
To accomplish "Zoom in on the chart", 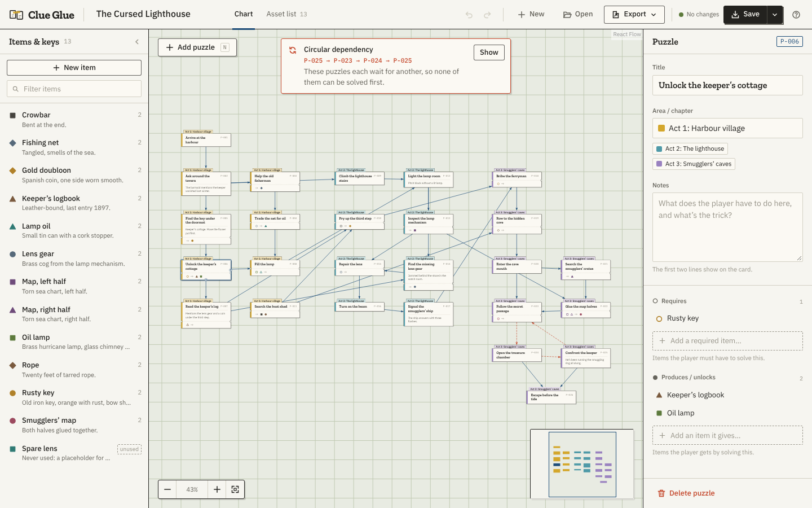I will point(217,489).
